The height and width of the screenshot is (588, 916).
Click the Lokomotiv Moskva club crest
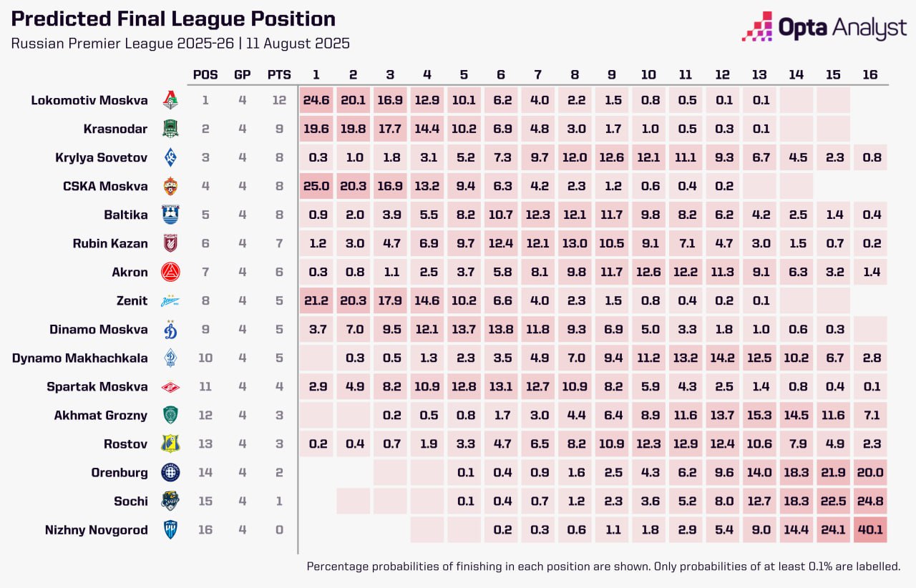[170, 100]
